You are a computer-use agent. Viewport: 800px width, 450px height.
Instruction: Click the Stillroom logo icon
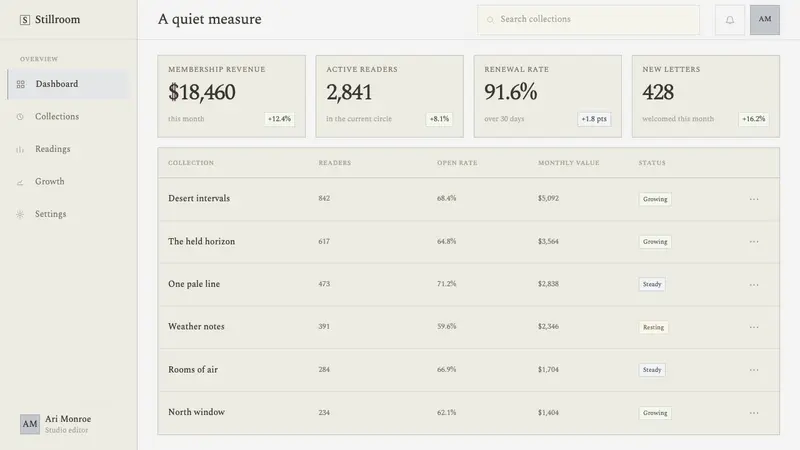pyautogui.click(x=24, y=20)
